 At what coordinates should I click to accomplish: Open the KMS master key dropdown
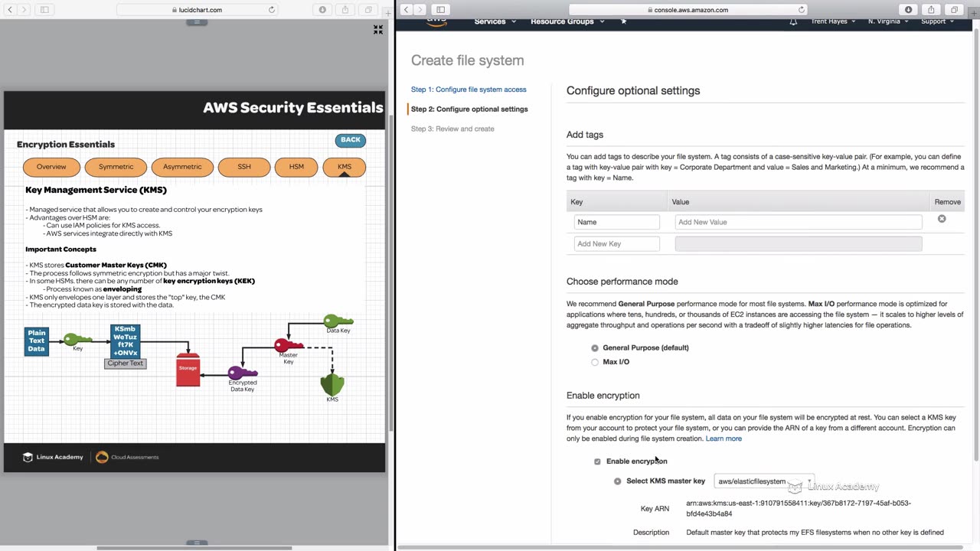[763, 481]
